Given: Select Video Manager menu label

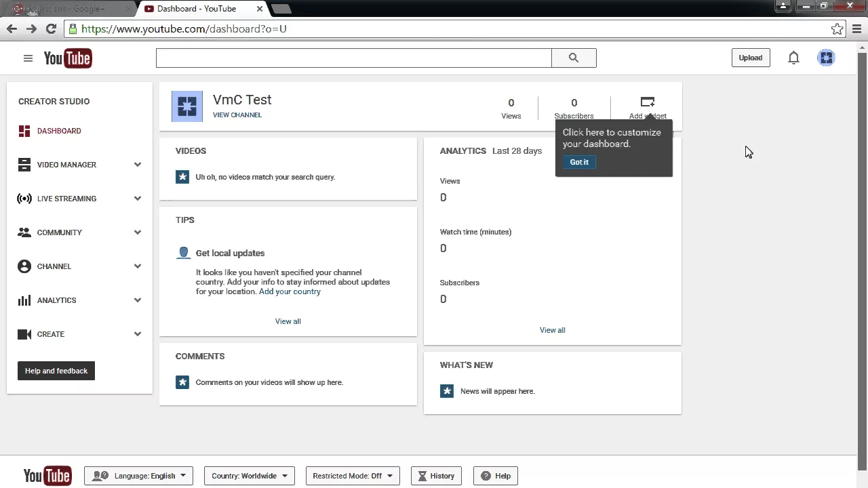Looking at the screenshot, I should [66, 165].
